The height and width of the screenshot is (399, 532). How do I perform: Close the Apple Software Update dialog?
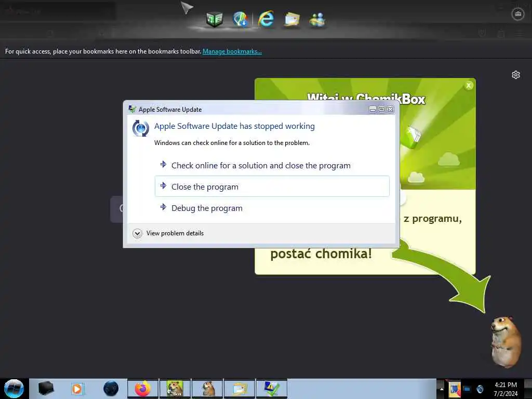(x=391, y=109)
